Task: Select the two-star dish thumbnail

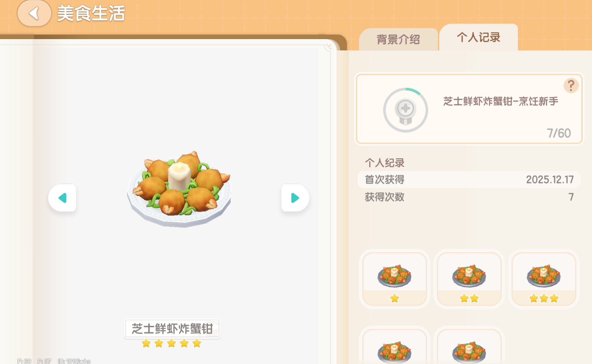Action: pos(469,279)
